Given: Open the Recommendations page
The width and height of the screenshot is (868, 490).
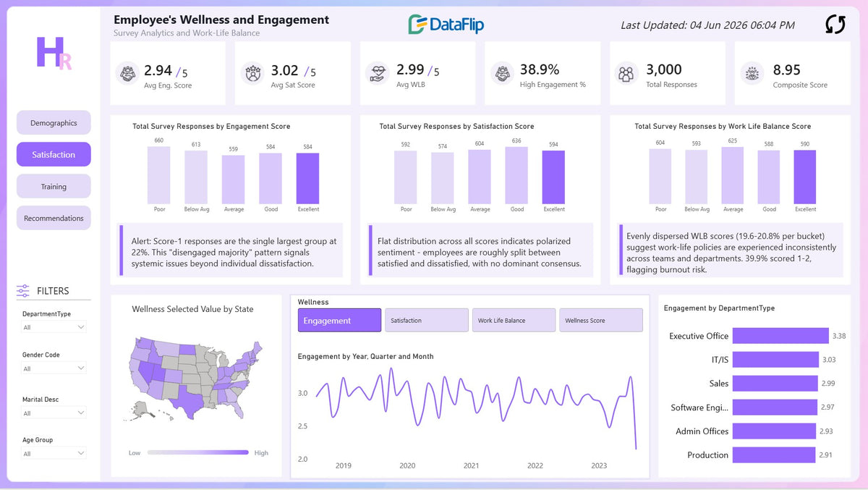Looking at the screenshot, I should (54, 218).
